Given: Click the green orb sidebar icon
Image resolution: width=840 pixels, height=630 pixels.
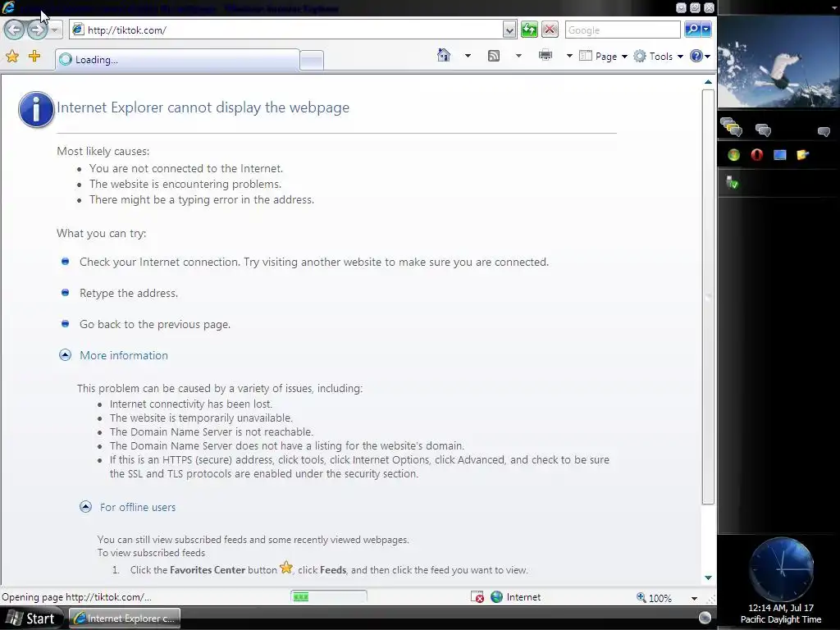Looking at the screenshot, I should [x=734, y=155].
